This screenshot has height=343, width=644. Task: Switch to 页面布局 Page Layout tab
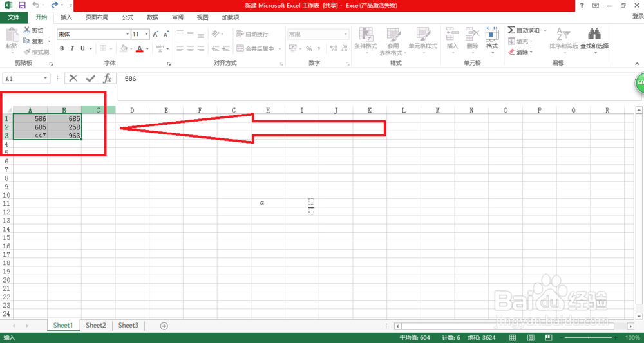click(97, 17)
